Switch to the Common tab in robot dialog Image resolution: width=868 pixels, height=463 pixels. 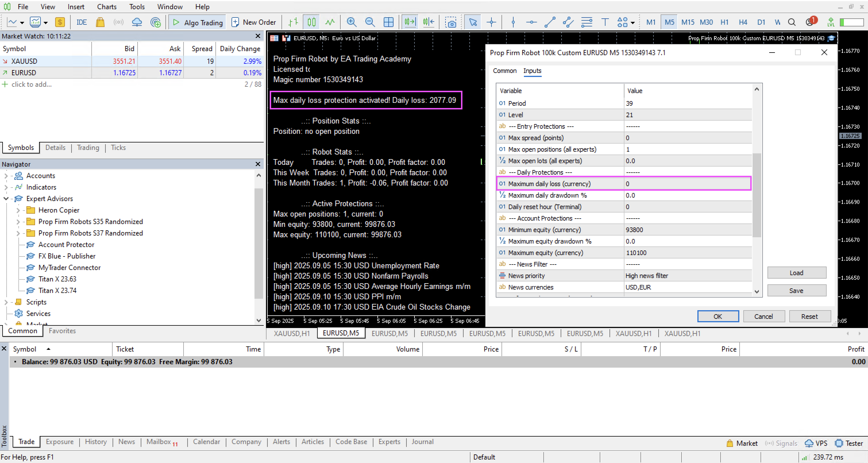click(x=504, y=71)
